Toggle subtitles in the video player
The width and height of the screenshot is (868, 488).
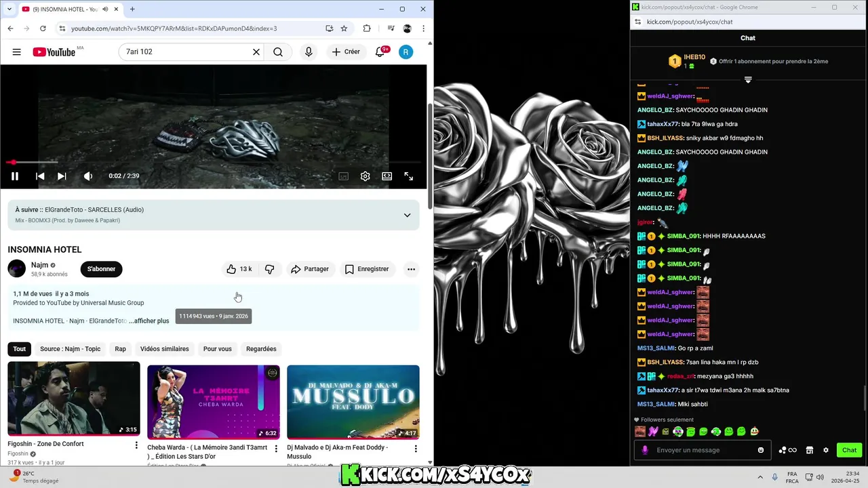344,176
